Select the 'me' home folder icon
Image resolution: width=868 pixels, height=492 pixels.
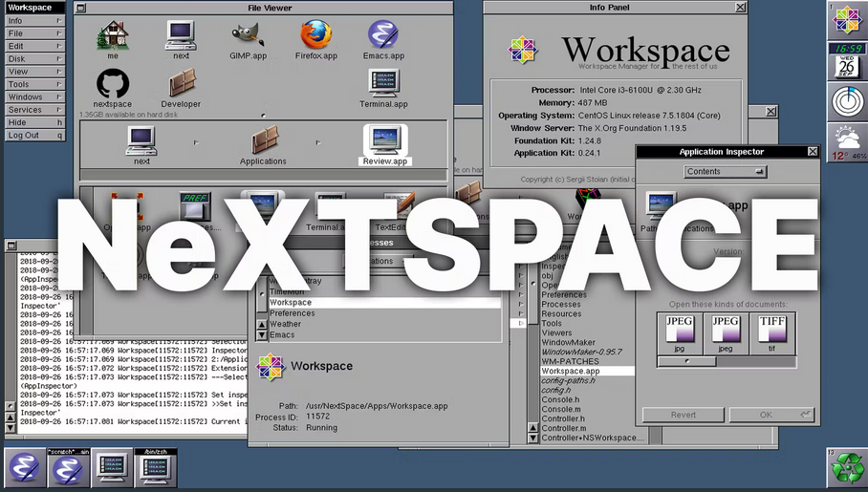(x=113, y=35)
